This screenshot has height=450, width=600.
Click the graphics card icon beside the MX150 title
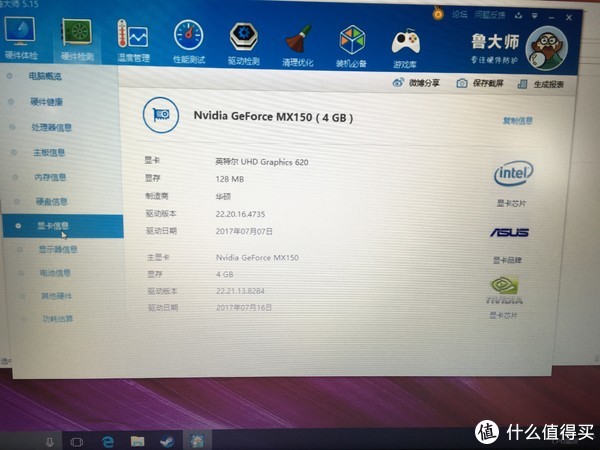point(161,115)
